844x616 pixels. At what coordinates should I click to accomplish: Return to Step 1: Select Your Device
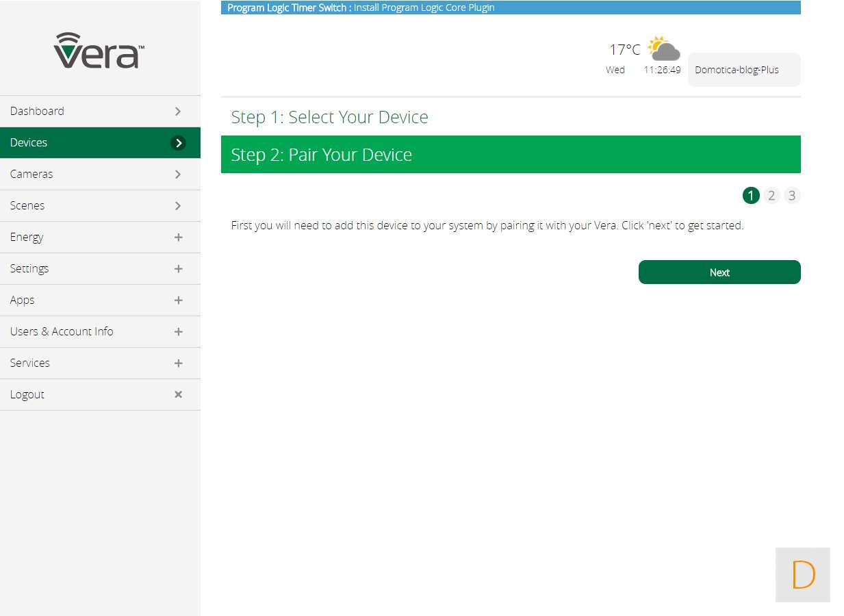click(329, 117)
